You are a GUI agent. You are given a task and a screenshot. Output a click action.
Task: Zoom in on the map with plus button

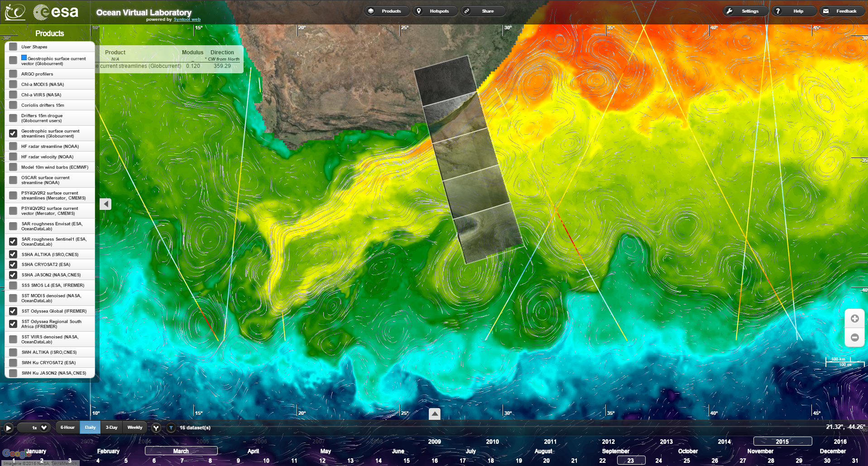[x=854, y=319]
